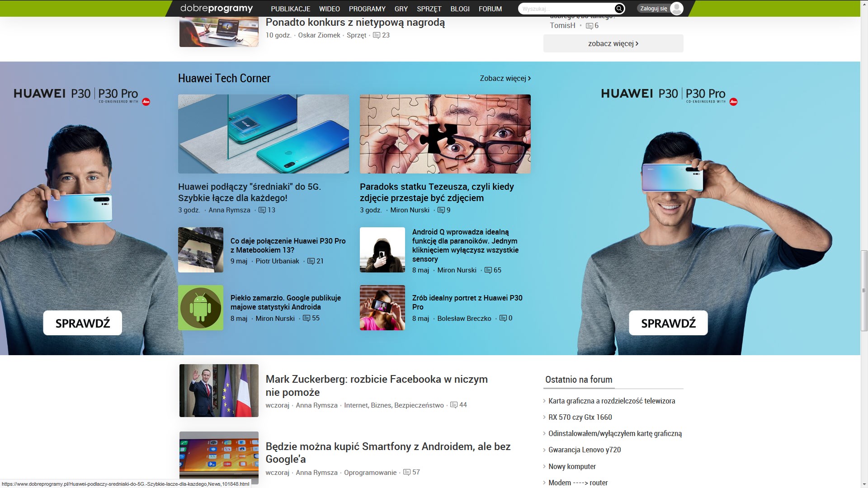Open the WIDEO menu item
This screenshot has width=868, height=488.
click(x=330, y=9)
